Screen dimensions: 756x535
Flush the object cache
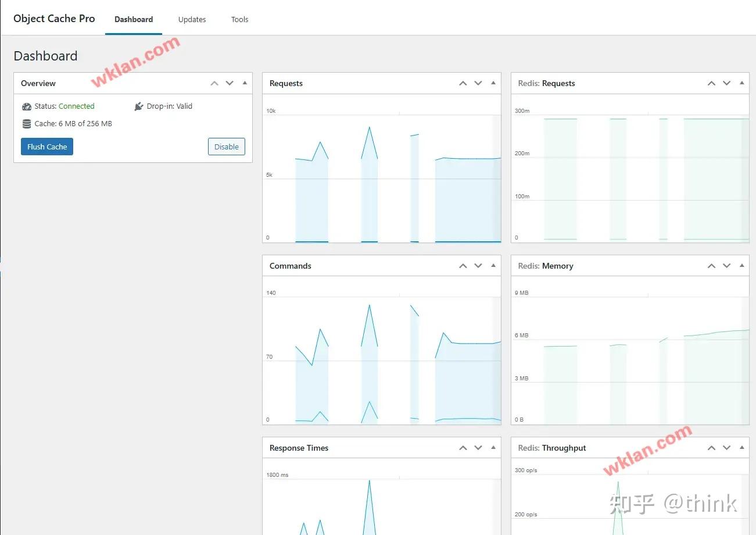click(x=47, y=147)
